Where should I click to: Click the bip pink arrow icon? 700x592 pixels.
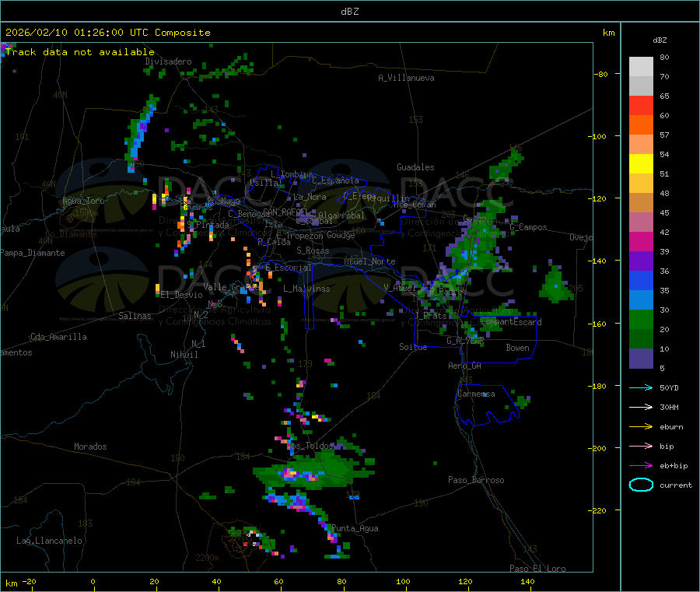click(641, 446)
